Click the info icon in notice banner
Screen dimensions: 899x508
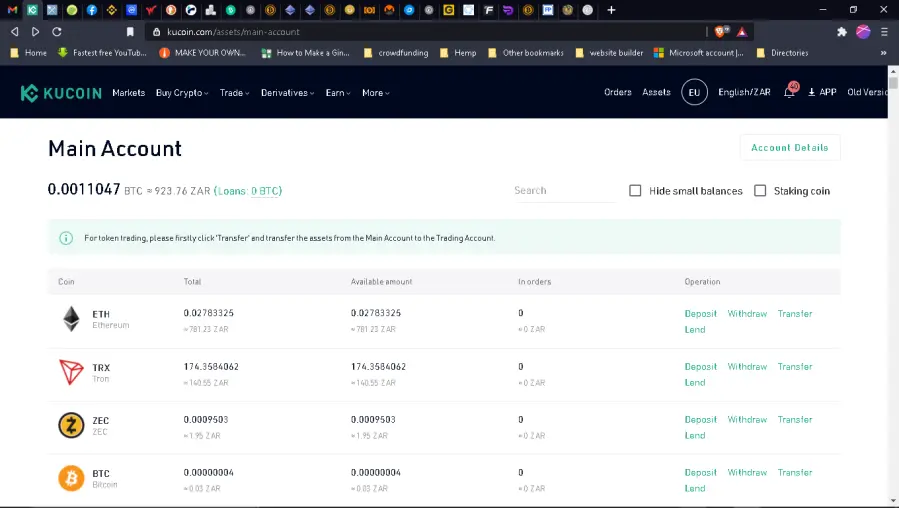(66, 238)
